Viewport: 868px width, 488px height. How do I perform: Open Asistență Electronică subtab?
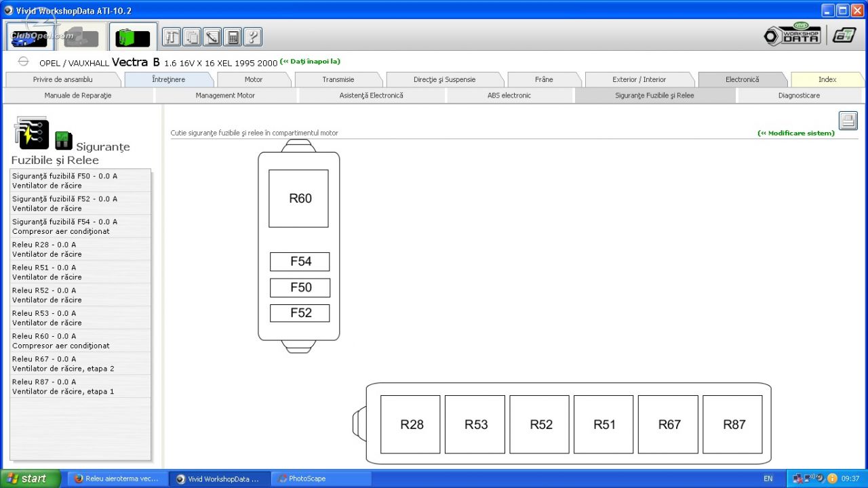[x=372, y=96]
